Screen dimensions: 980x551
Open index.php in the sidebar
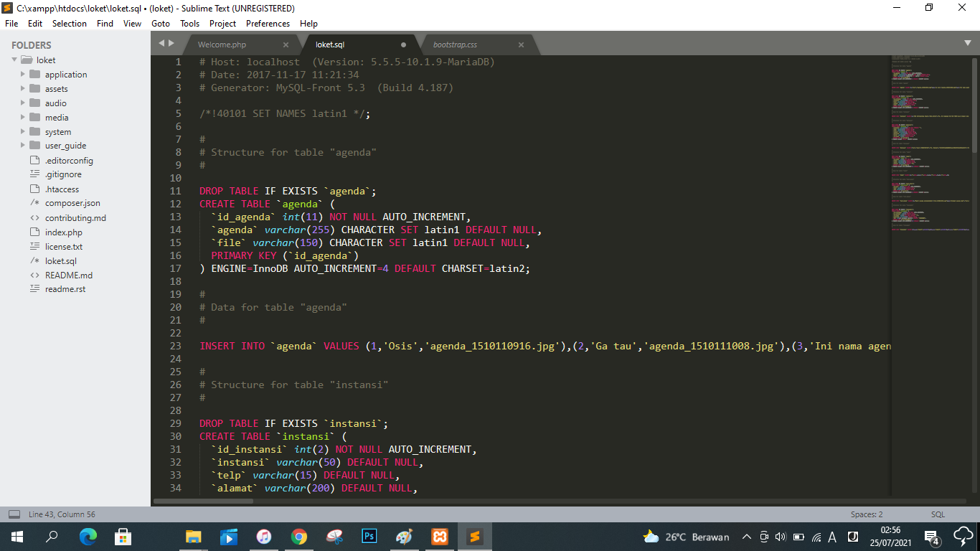pos(64,232)
